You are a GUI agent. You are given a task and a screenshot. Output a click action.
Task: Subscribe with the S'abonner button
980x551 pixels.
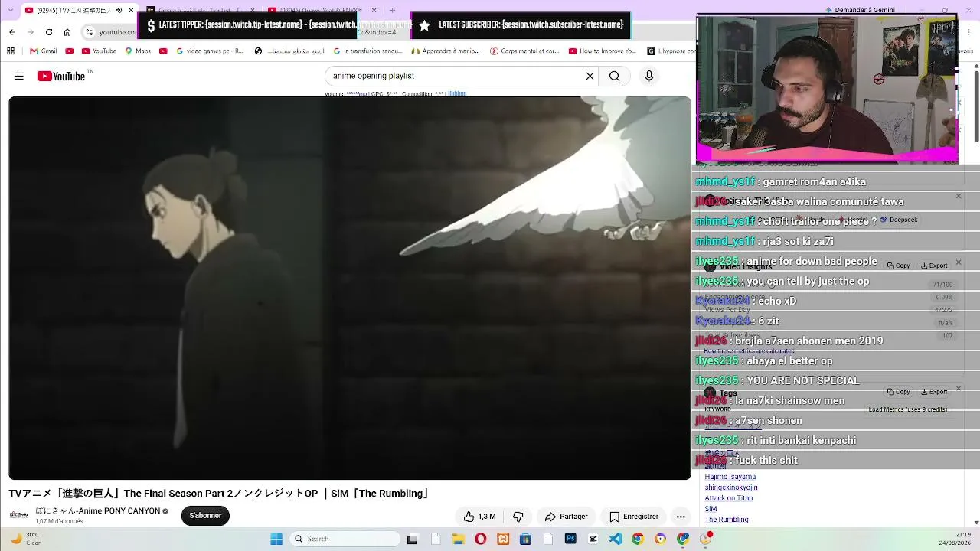pos(205,516)
